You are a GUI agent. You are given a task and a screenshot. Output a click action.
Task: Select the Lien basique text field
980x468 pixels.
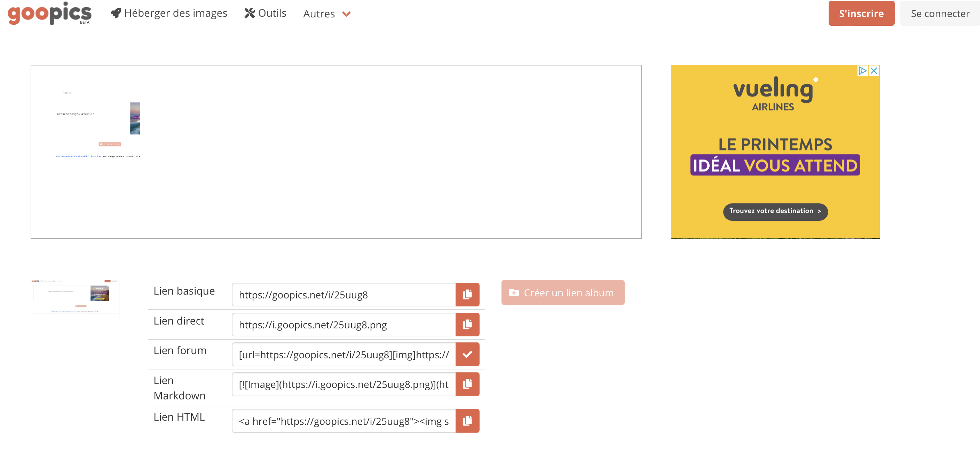coord(343,294)
